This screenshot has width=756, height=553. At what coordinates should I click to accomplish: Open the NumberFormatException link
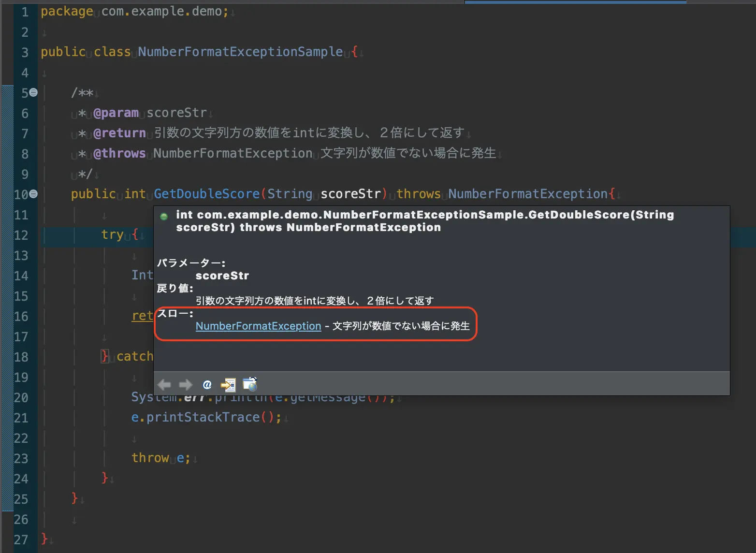click(x=258, y=326)
